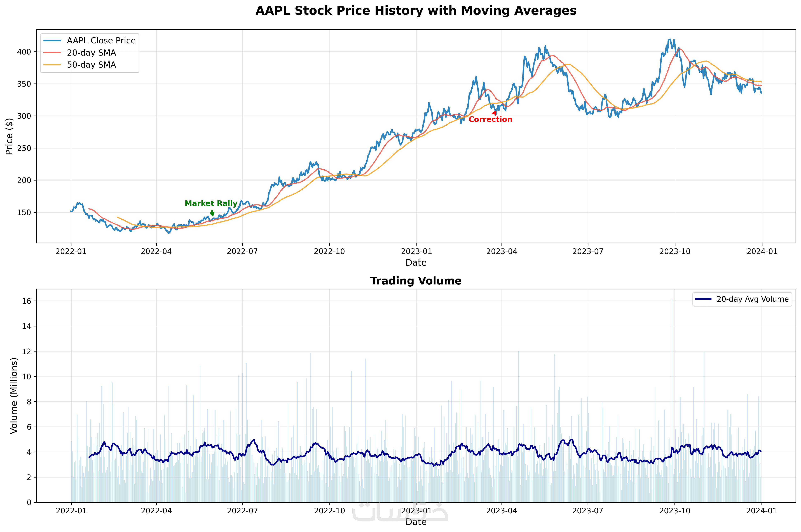This screenshot has width=801, height=532.
Task: Click the chart title AAPL Stock Price History
Action: click(x=416, y=11)
